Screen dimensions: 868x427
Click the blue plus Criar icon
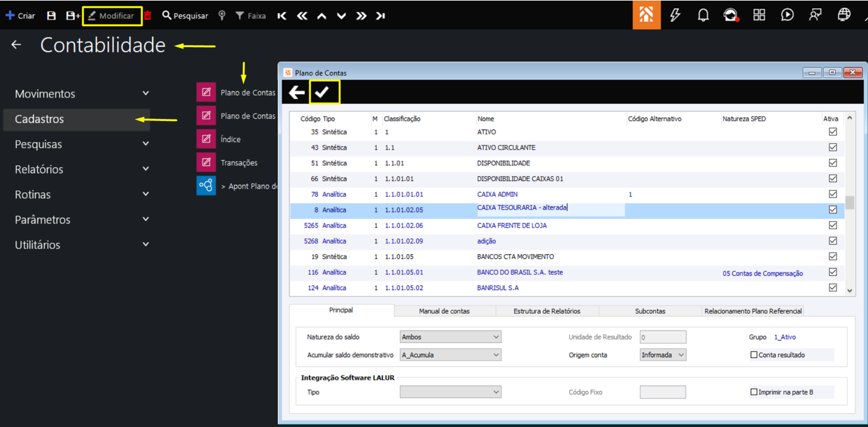10,16
